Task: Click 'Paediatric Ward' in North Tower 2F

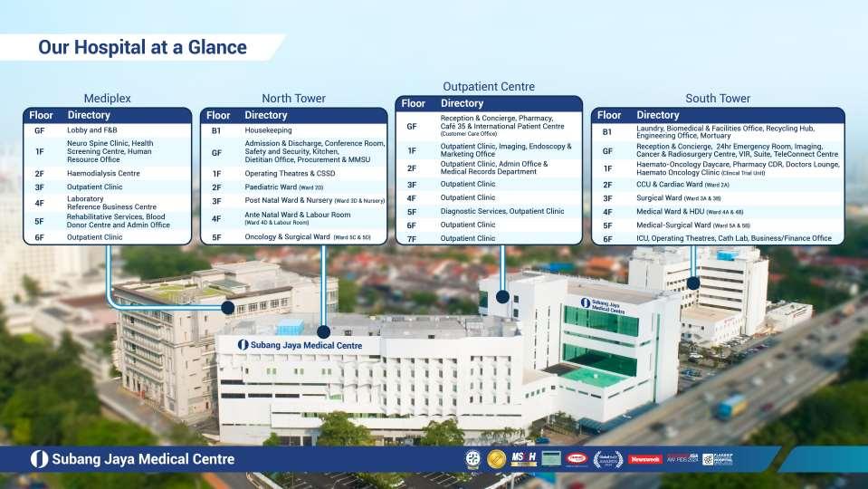Action: (284, 187)
